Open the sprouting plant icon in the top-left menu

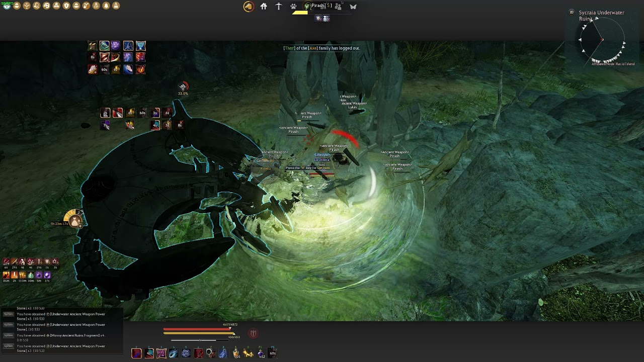pyautogui.click(x=86, y=6)
